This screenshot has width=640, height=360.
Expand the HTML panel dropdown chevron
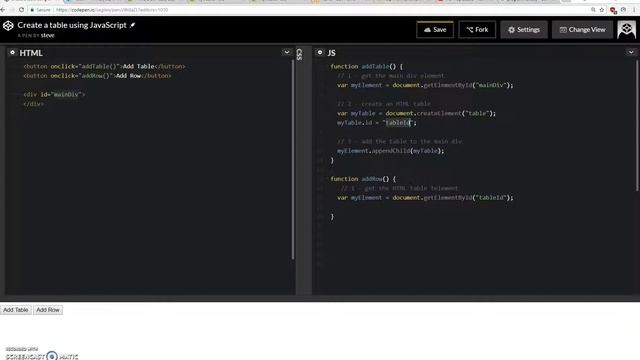[287, 52]
